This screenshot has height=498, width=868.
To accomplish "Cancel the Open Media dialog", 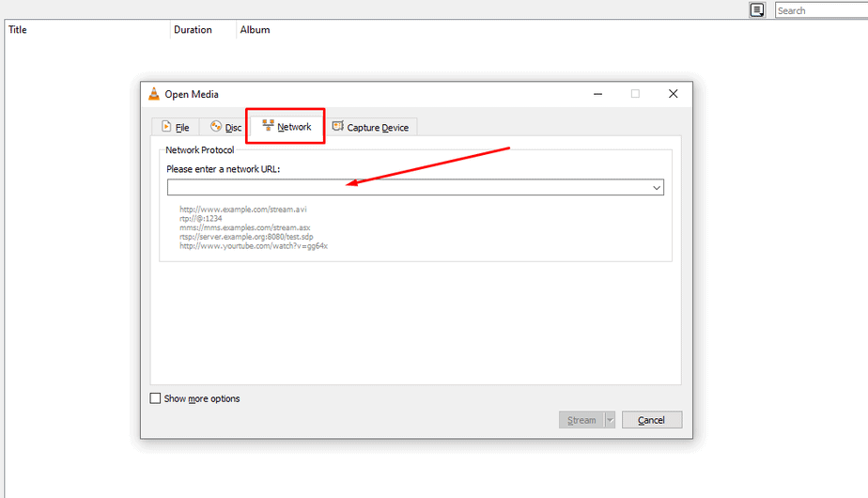I will (x=652, y=420).
